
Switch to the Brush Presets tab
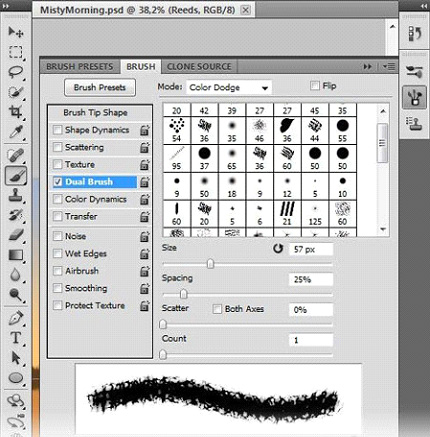80,67
